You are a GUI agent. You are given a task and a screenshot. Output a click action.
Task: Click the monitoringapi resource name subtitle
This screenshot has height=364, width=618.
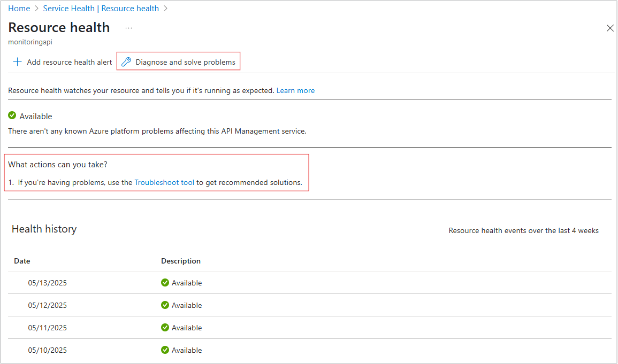30,42
